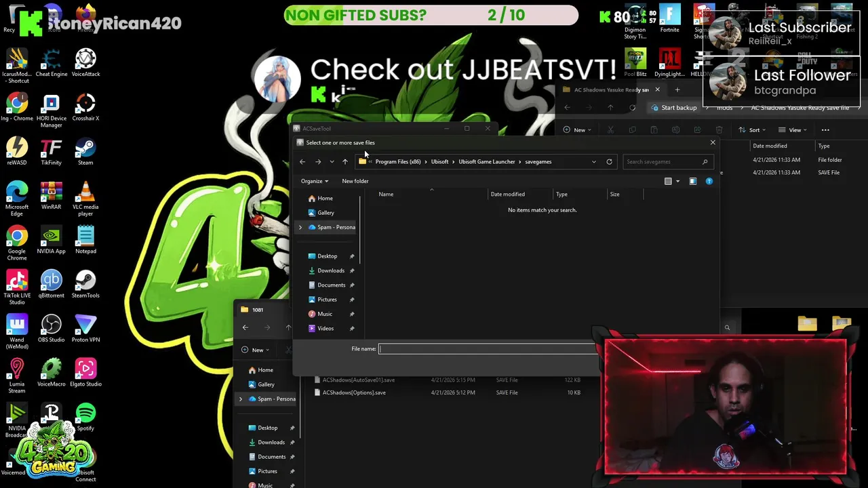Open TikTok LIVE Studio desktop icon
The width and height of the screenshot is (868, 488).
point(17,287)
